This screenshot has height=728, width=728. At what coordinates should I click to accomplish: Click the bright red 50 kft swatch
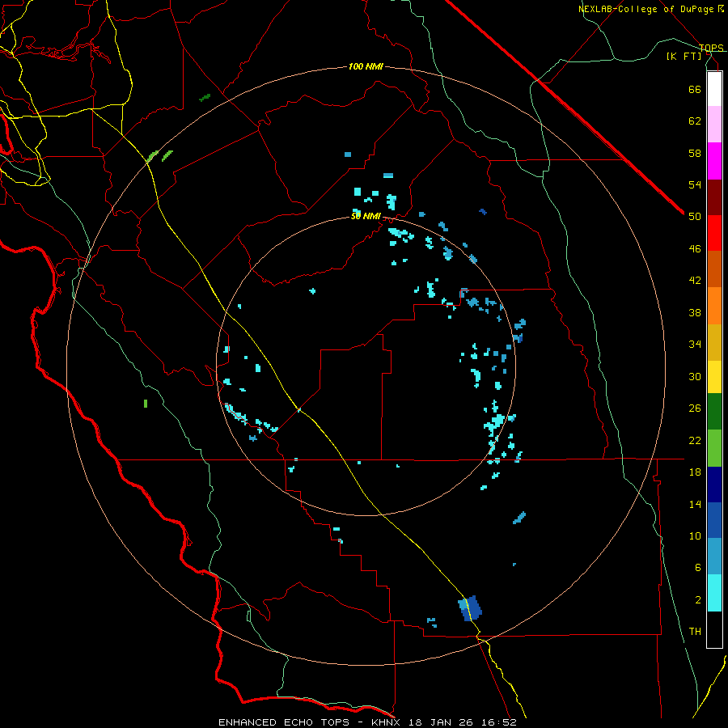pos(714,233)
